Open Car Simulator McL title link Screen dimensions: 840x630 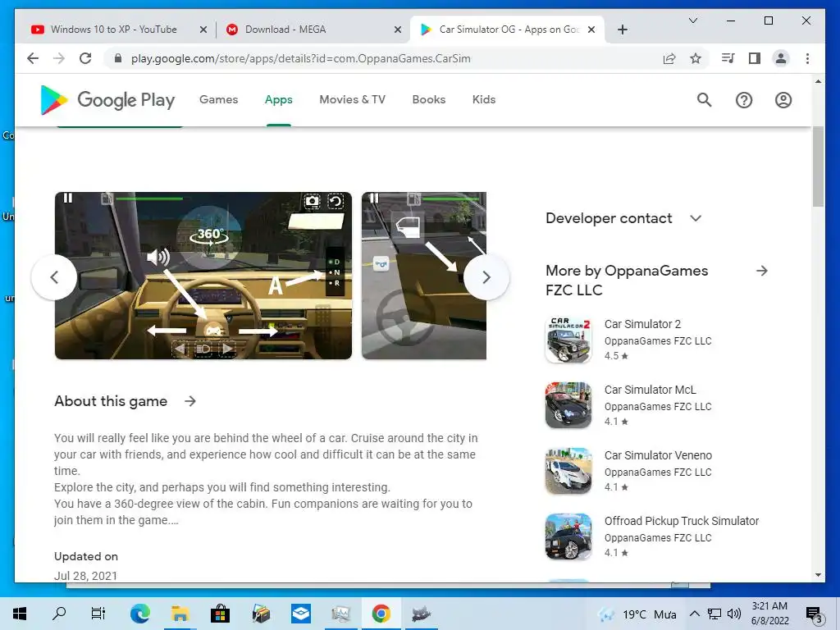coord(650,390)
